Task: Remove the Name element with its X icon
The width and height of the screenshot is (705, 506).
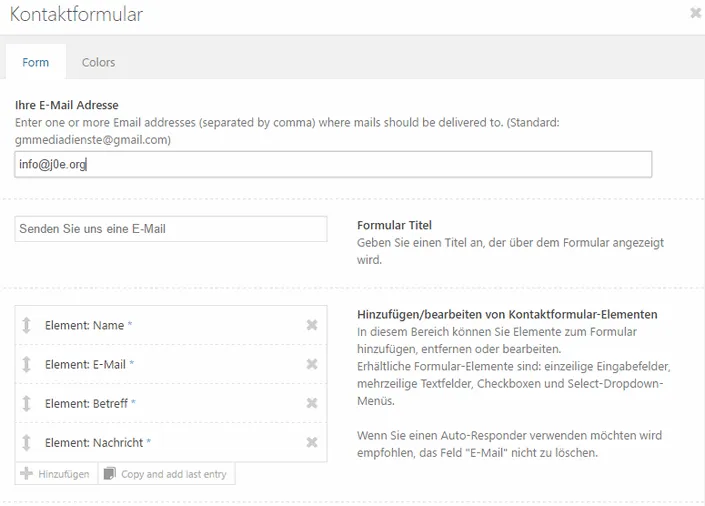Action: point(312,325)
